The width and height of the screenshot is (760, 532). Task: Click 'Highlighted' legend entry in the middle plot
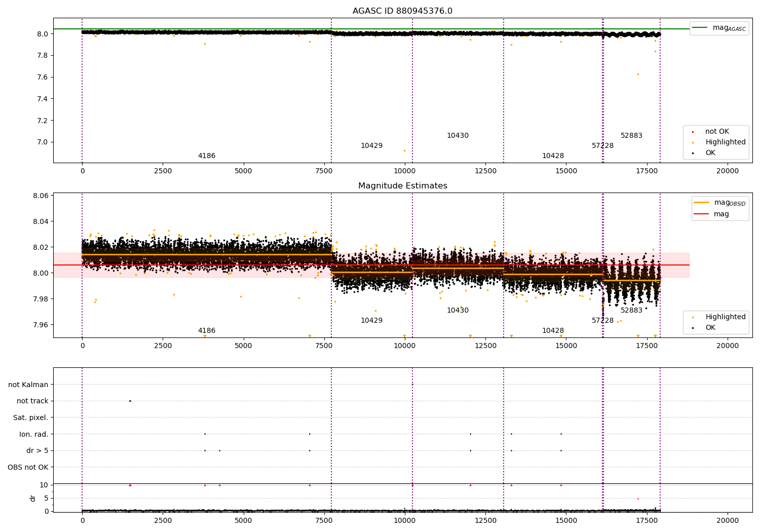[x=718, y=317]
